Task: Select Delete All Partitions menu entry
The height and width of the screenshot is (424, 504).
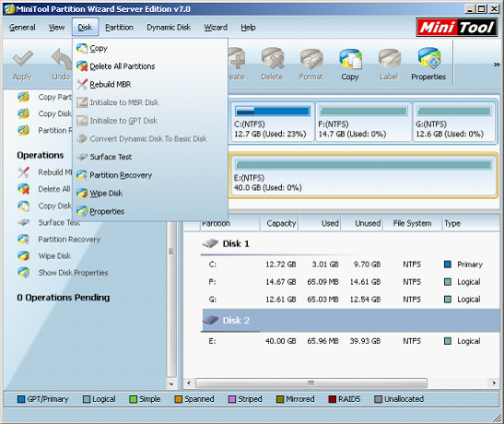Action: [x=150, y=66]
